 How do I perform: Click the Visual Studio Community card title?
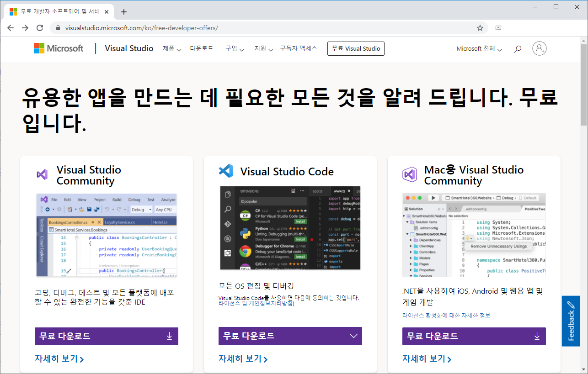pyautogui.click(x=89, y=175)
